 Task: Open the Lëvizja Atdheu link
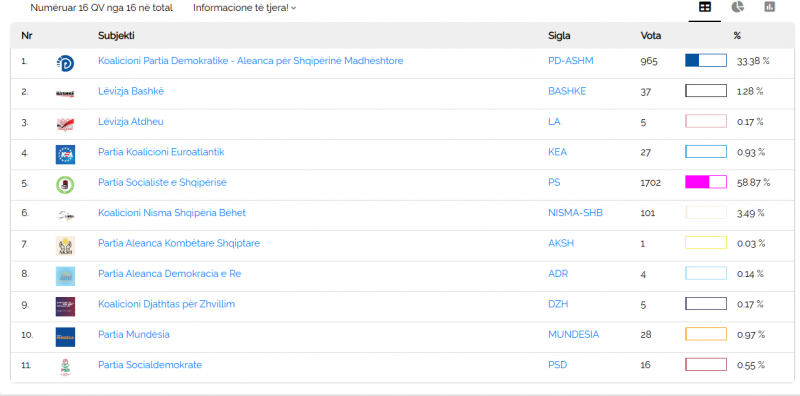(131, 121)
